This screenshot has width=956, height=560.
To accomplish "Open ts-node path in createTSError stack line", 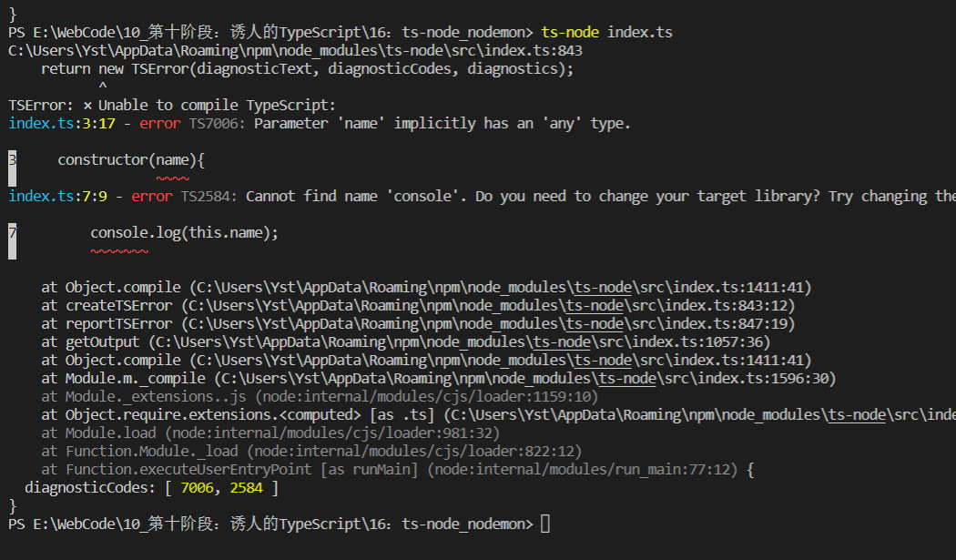I will click(595, 306).
